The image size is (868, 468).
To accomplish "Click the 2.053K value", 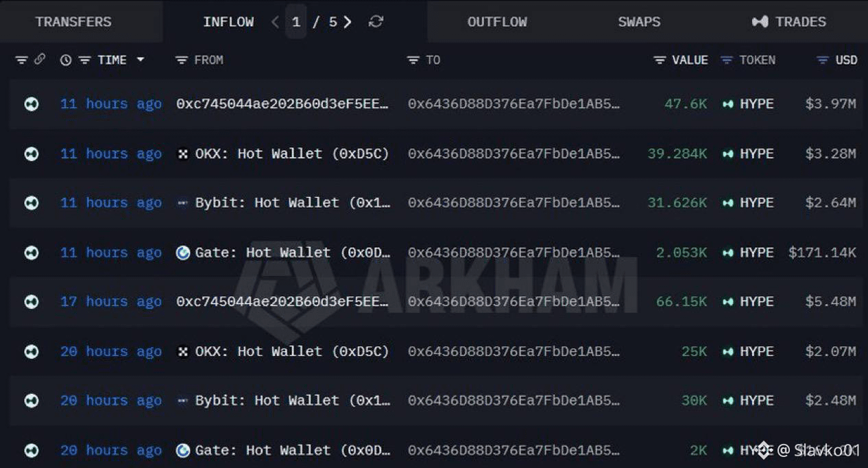I will pyautogui.click(x=682, y=253).
